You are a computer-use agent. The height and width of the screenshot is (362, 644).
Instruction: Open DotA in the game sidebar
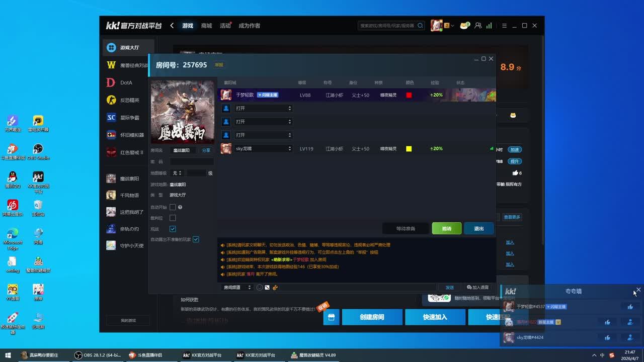pyautogui.click(x=126, y=82)
